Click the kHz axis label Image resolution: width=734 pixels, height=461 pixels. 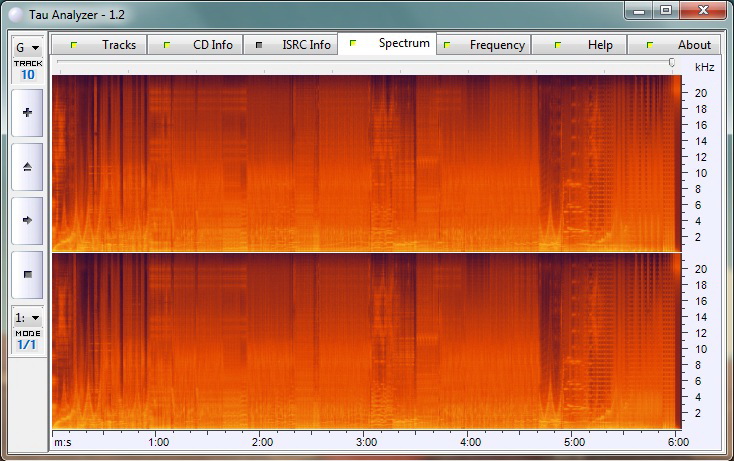tap(705, 67)
